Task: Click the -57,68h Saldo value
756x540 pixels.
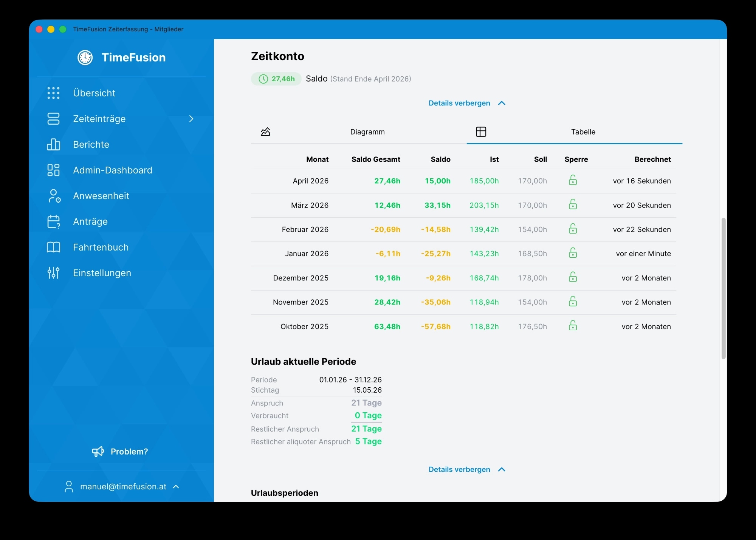Action: point(436,326)
